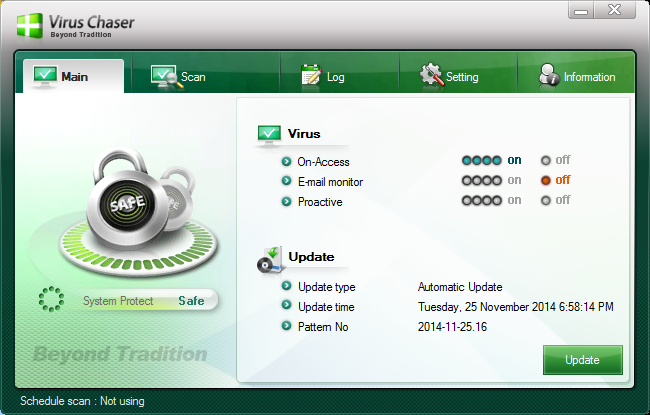This screenshot has height=415, width=650.
Task: Click the Schedule scan status text
Action: pos(82,401)
